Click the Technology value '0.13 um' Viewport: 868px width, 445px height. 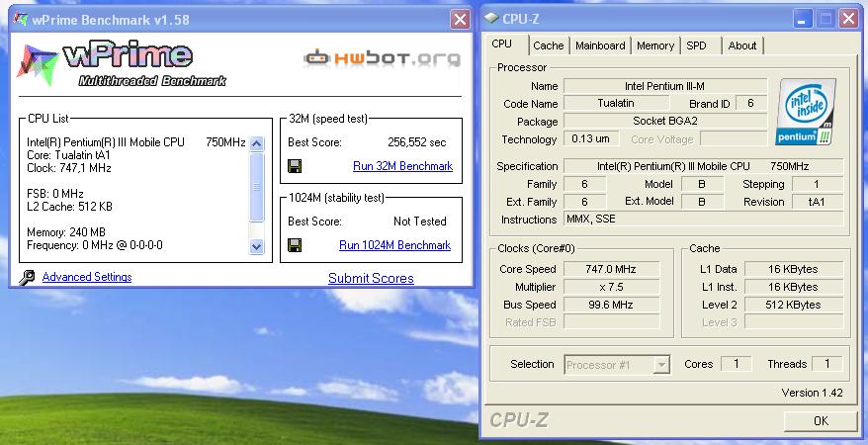point(590,138)
